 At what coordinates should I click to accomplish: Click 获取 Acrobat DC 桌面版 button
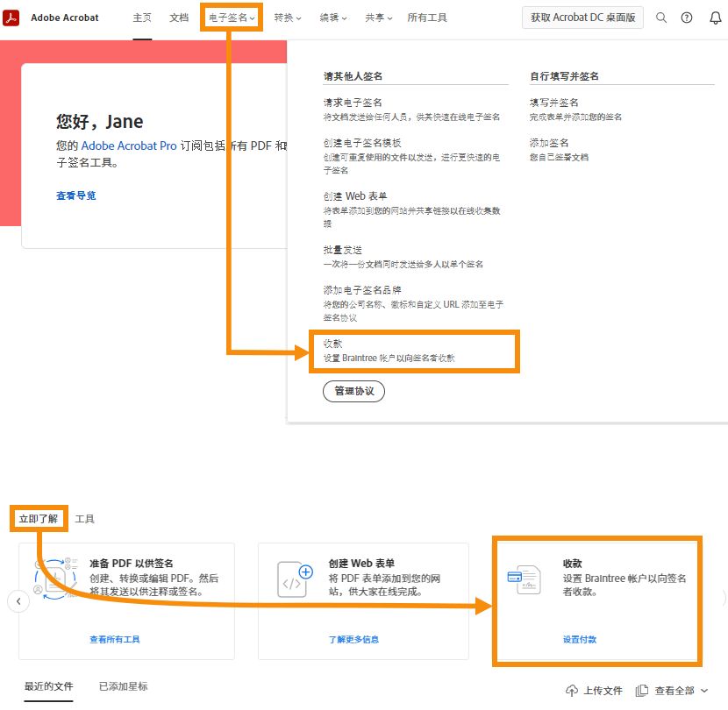point(582,18)
